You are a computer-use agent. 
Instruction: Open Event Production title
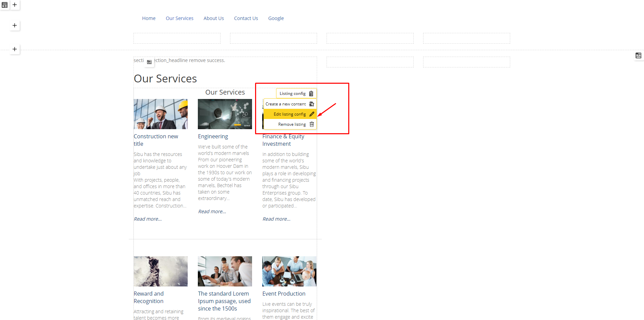pyautogui.click(x=284, y=294)
